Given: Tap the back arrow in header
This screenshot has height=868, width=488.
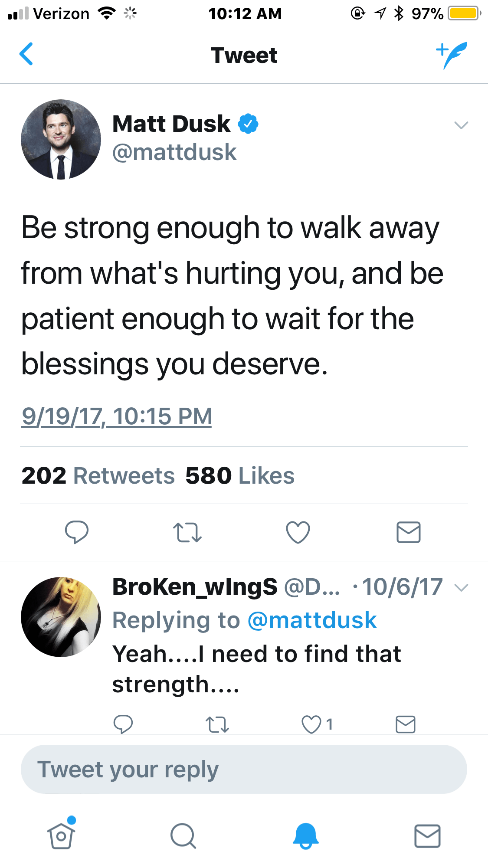Looking at the screenshot, I should click(26, 54).
